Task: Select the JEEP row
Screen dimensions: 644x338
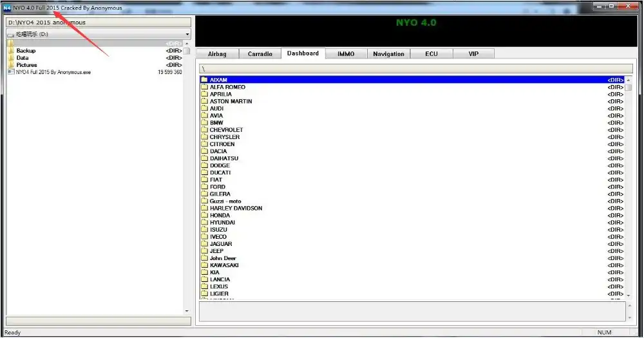Action: coord(412,251)
